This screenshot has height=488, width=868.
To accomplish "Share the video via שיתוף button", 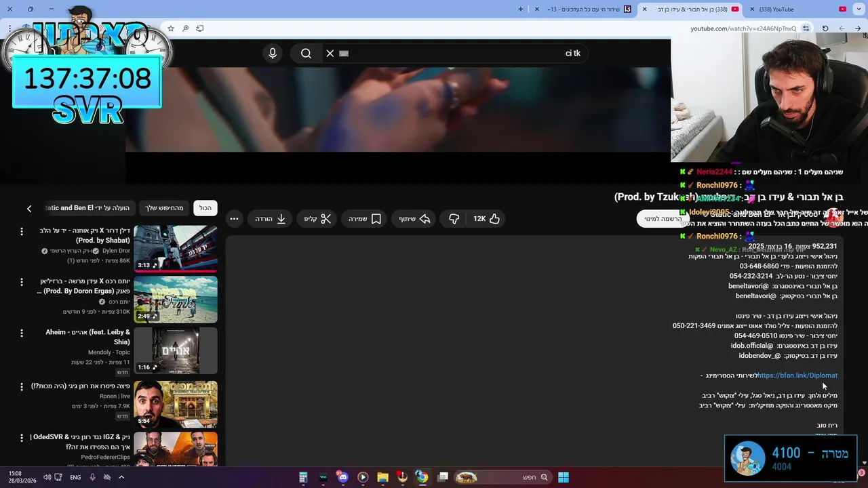I will (x=415, y=219).
